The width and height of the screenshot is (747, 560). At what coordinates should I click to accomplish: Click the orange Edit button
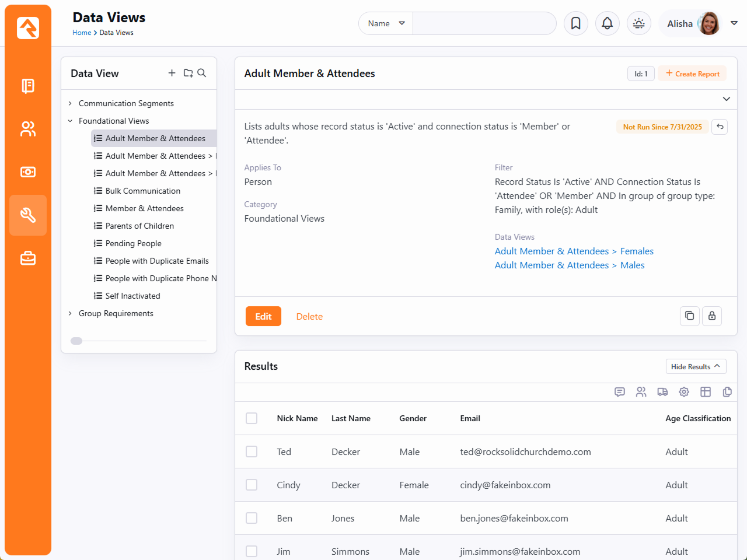263,316
